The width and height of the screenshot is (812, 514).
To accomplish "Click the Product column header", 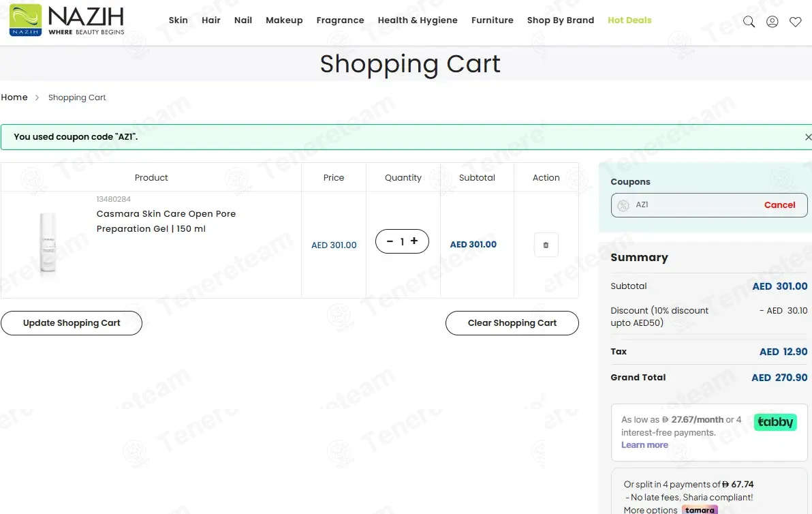I will [x=151, y=178].
